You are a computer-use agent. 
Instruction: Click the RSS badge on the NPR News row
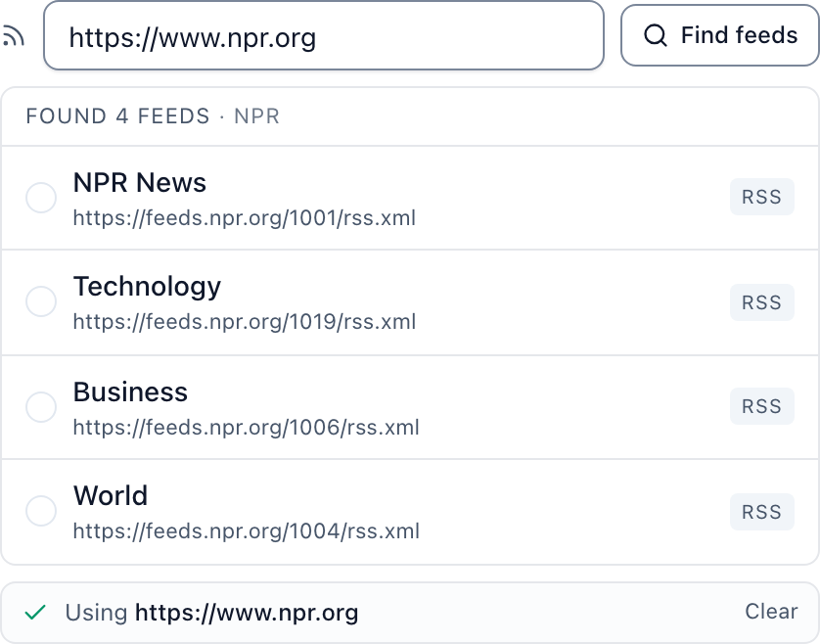tap(762, 197)
